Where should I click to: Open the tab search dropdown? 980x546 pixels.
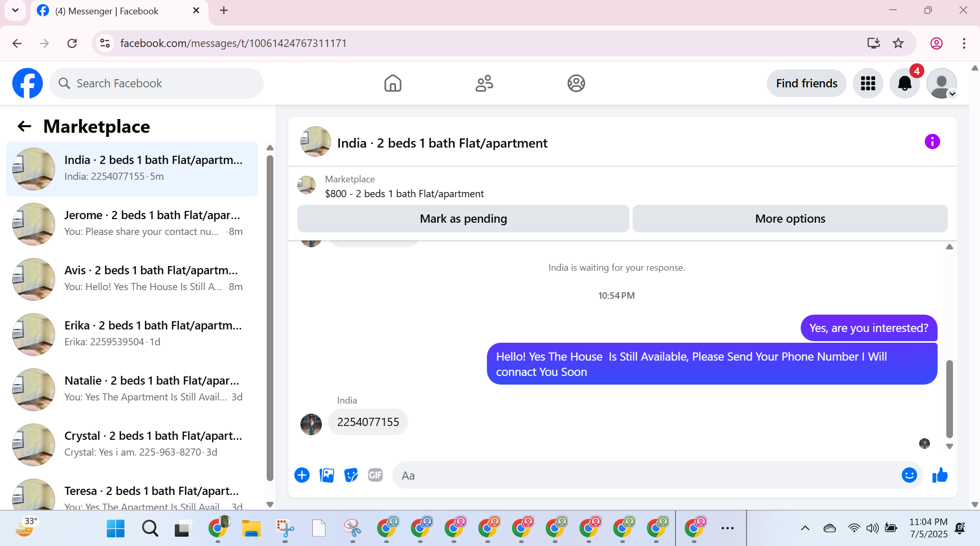[15, 10]
